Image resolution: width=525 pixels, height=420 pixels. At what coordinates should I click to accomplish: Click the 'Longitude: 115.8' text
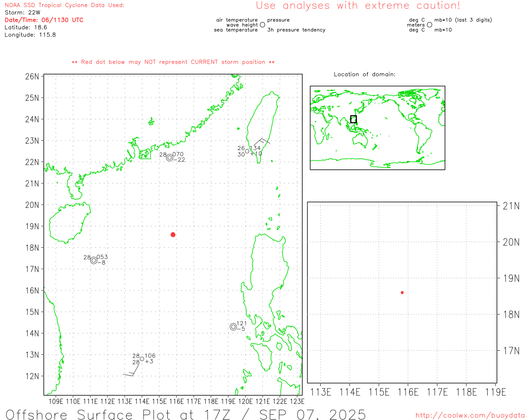pos(30,35)
